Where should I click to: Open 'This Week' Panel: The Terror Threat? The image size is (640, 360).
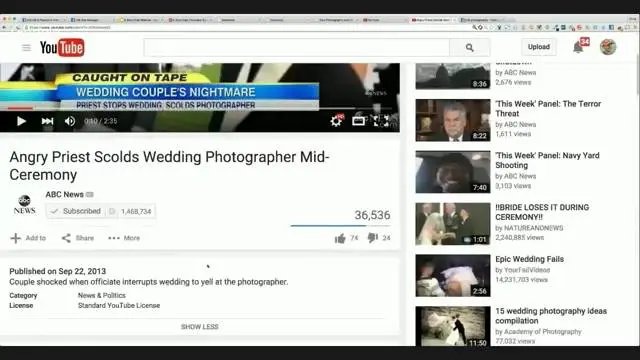[x=548, y=109]
